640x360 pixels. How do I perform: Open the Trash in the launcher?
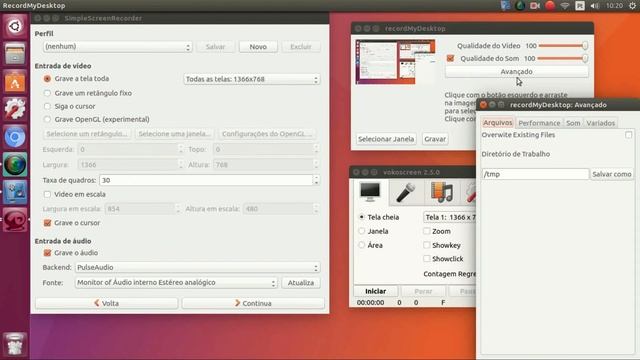click(x=15, y=344)
